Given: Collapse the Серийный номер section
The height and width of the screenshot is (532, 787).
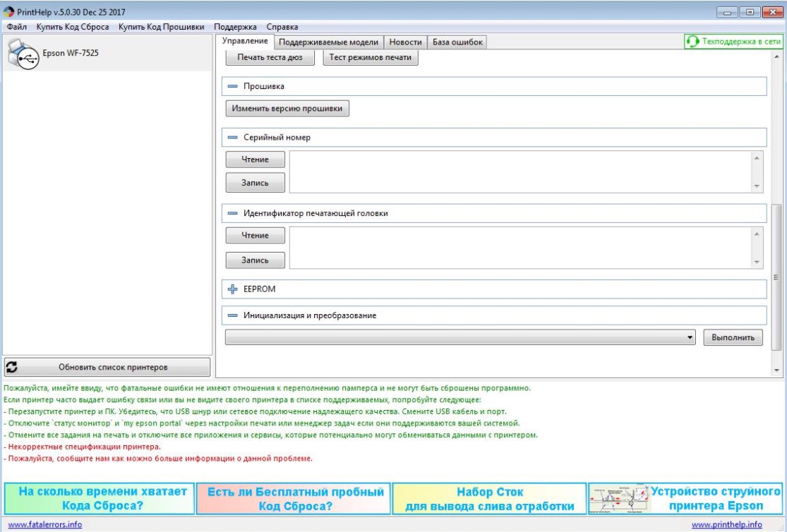Looking at the screenshot, I should (232, 138).
